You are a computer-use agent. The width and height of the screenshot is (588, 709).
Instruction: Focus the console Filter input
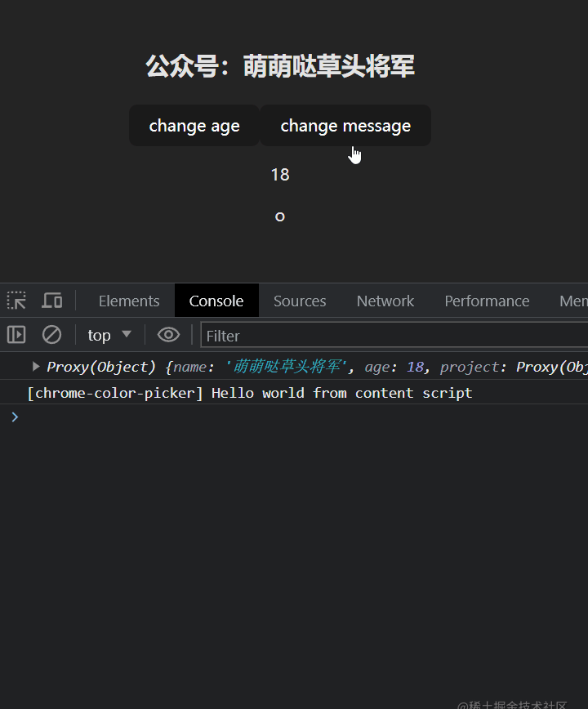point(394,336)
